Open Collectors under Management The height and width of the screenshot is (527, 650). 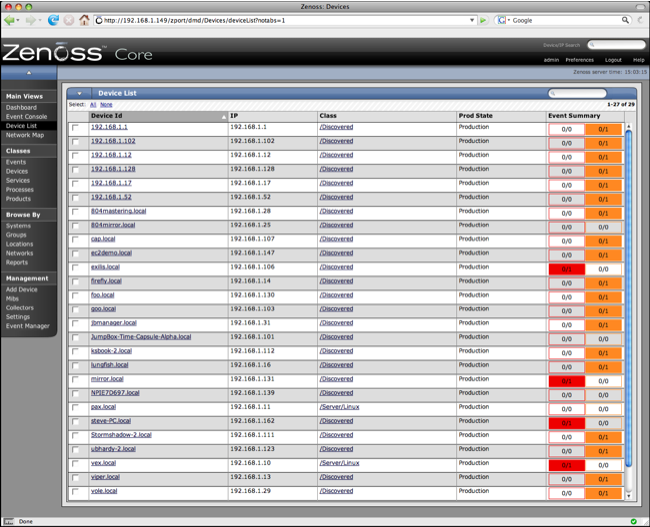pyautogui.click(x=19, y=308)
